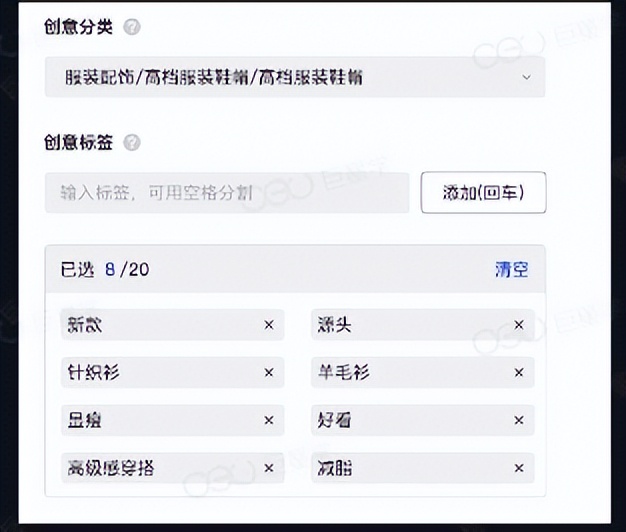626x532 pixels.
Task: Click the 添加(回车) button
Action: point(483,192)
